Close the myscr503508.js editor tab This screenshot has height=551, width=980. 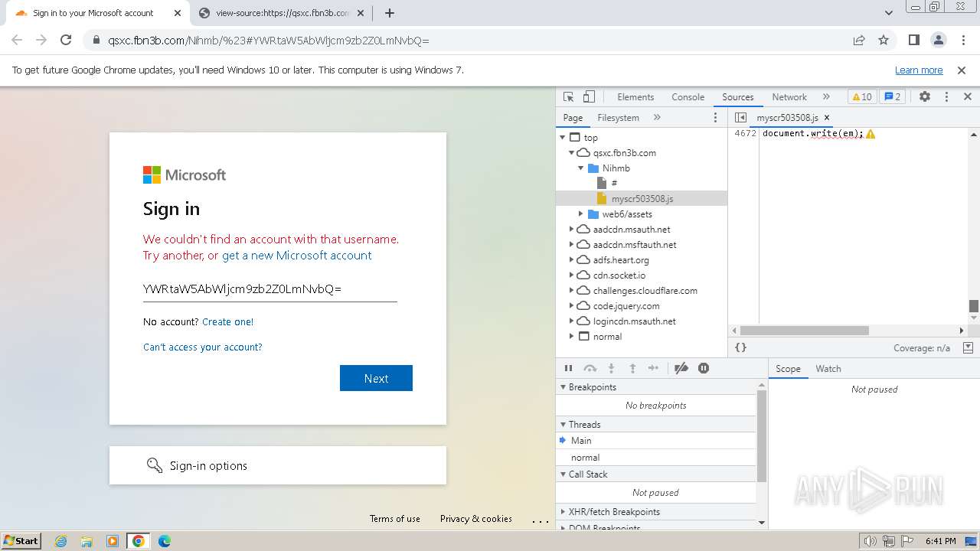point(827,118)
